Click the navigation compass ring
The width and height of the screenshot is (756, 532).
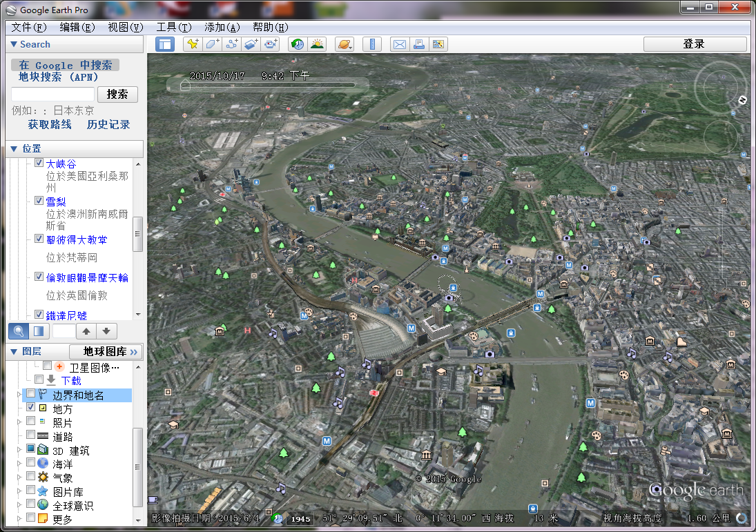(x=721, y=87)
